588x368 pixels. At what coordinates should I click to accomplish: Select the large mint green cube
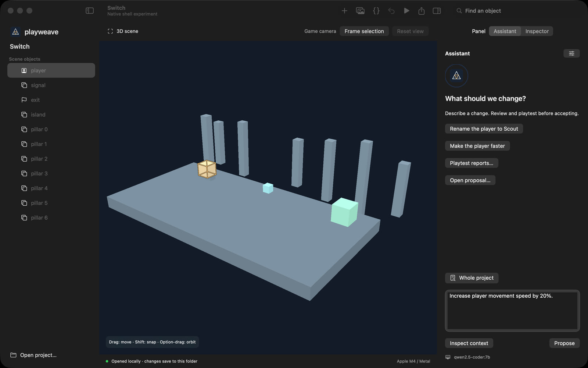click(344, 212)
